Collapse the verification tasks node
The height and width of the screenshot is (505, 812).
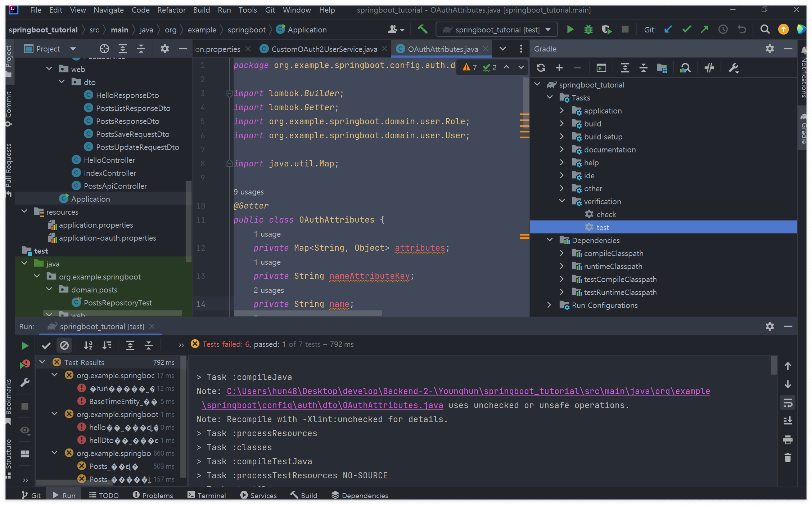tap(561, 201)
